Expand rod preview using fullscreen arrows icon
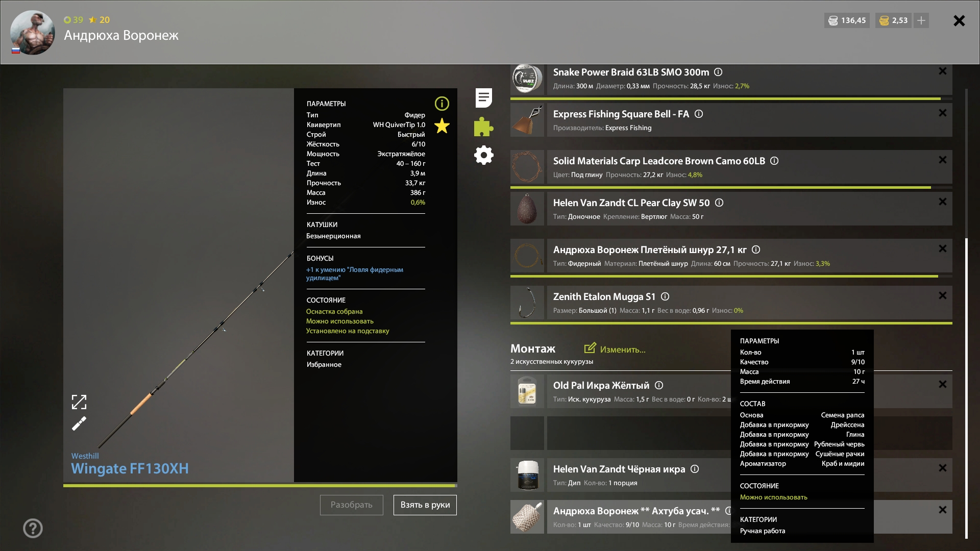 click(x=79, y=402)
